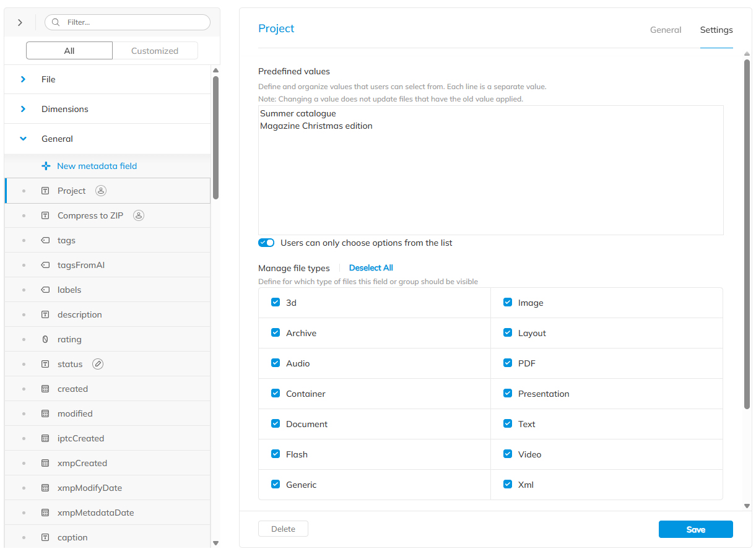Image resolution: width=756 pixels, height=554 pixels.
Task: Toggle 'Users can only choose options from the list'
Action: [x=266, y=243]
